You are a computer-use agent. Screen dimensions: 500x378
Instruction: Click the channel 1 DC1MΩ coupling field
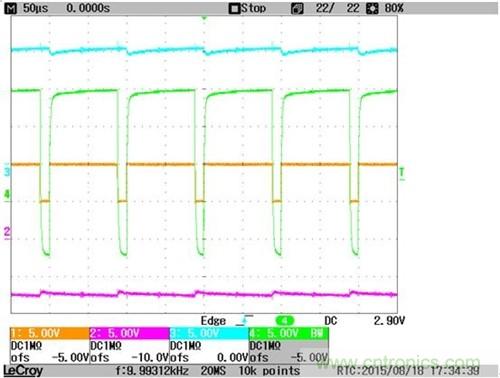click(26, 346)
